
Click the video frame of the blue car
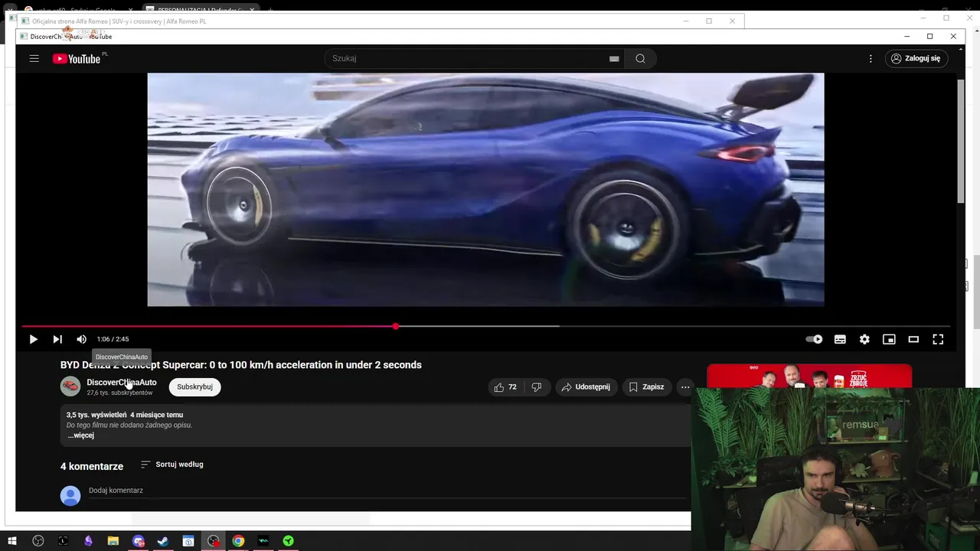485,190
